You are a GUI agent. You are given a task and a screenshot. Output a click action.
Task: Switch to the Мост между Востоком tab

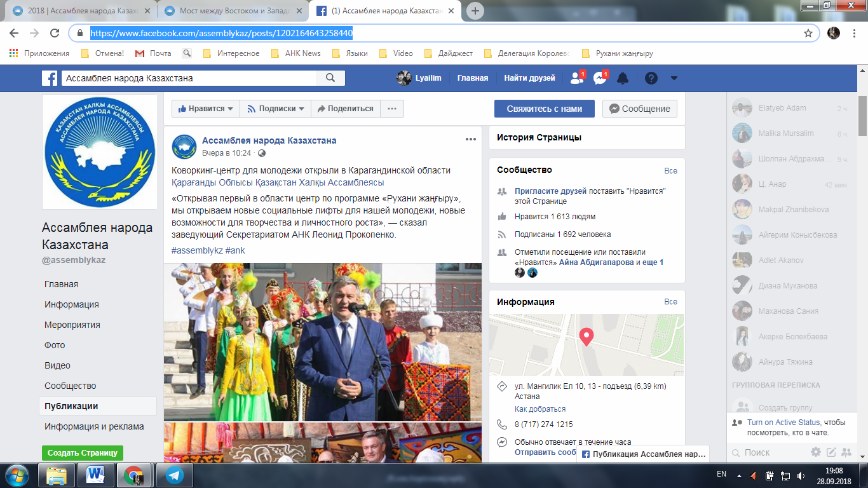[232, 11]
